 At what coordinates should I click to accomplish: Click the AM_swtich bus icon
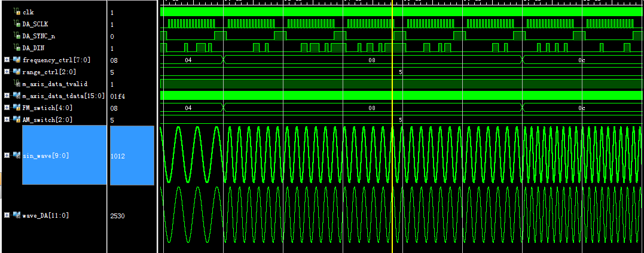tap(17, 120)
